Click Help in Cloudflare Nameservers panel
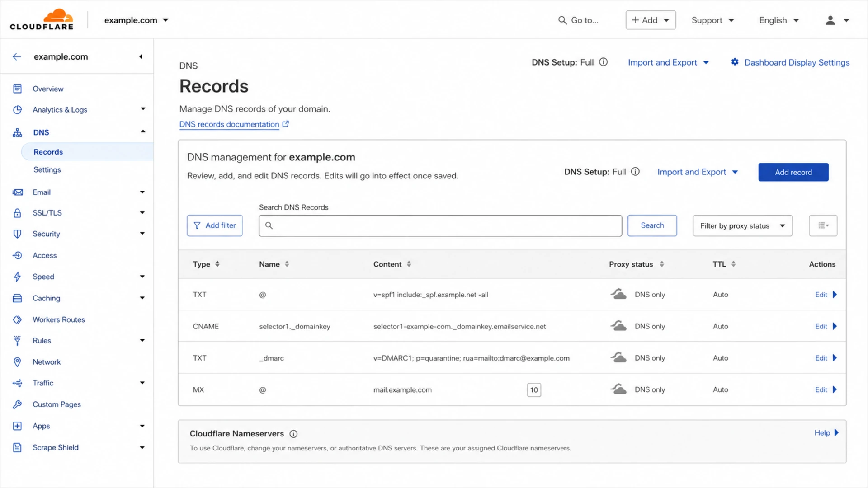This screenshot has height=488, width=868. click(x=826, y=433)
